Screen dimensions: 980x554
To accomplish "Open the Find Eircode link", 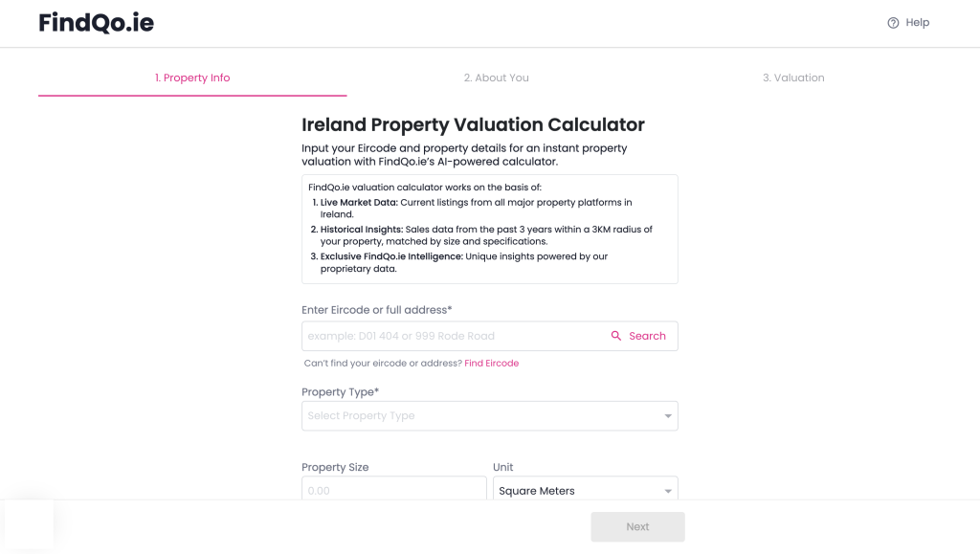I will 491,363.
